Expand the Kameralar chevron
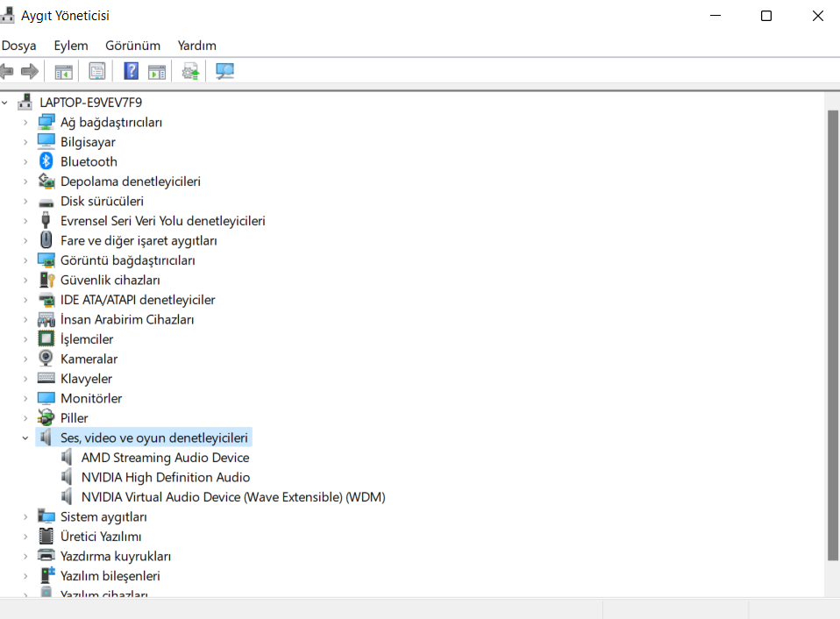This screenshot has width=840, height=619. pos(25,359)
